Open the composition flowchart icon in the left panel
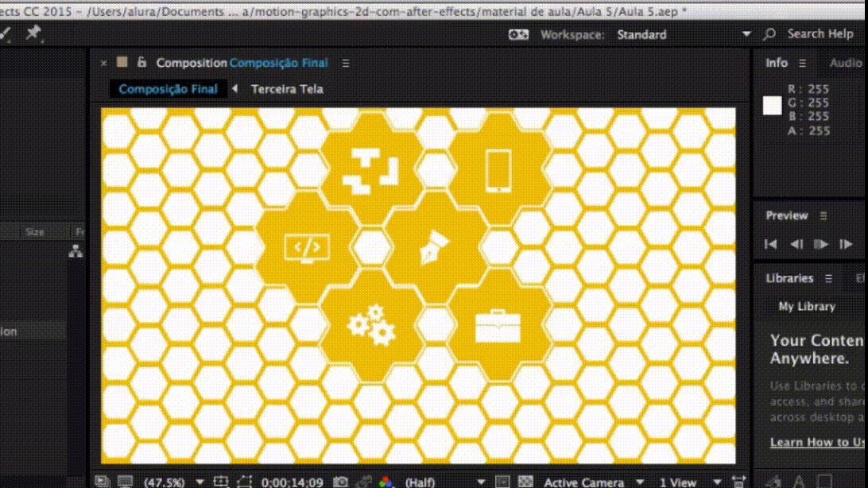Image resolution: width=868 pixels, height=488 pixels. 76,251
